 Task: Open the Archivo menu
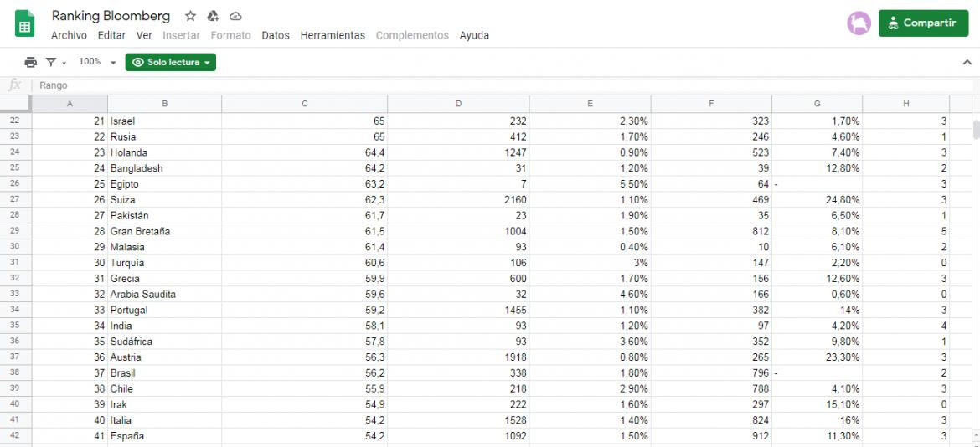[x=69, y=36]
